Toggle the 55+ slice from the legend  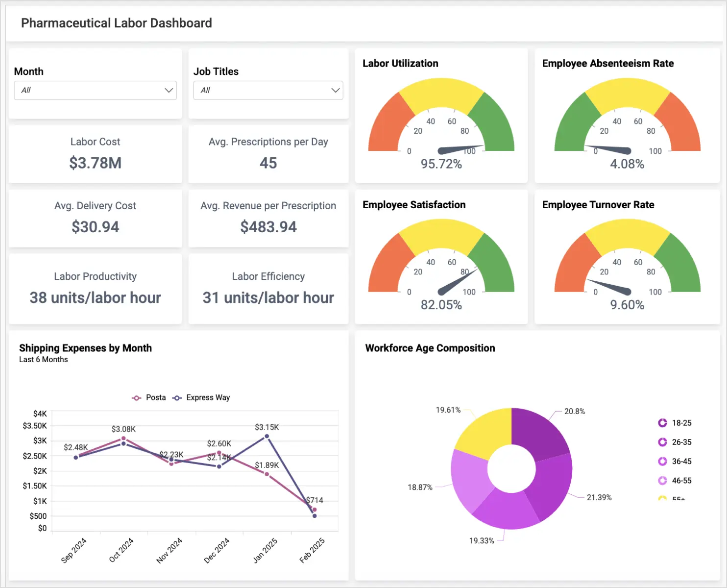point(662,498)
